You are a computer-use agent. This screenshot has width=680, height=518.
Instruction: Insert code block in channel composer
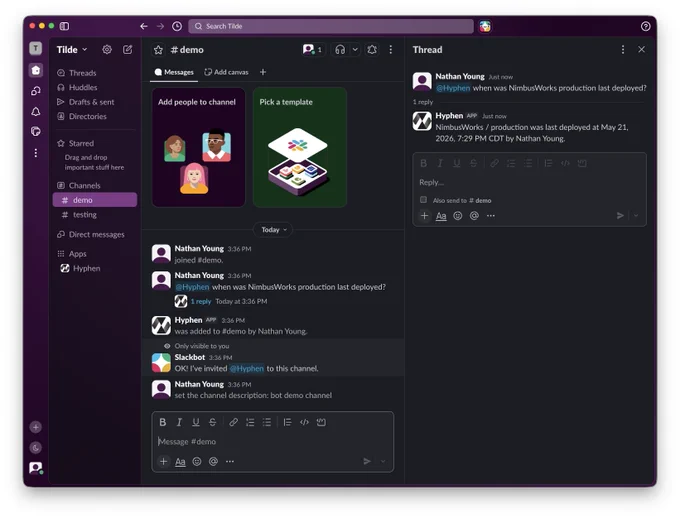pyautogui.click(x=321, y=422)
